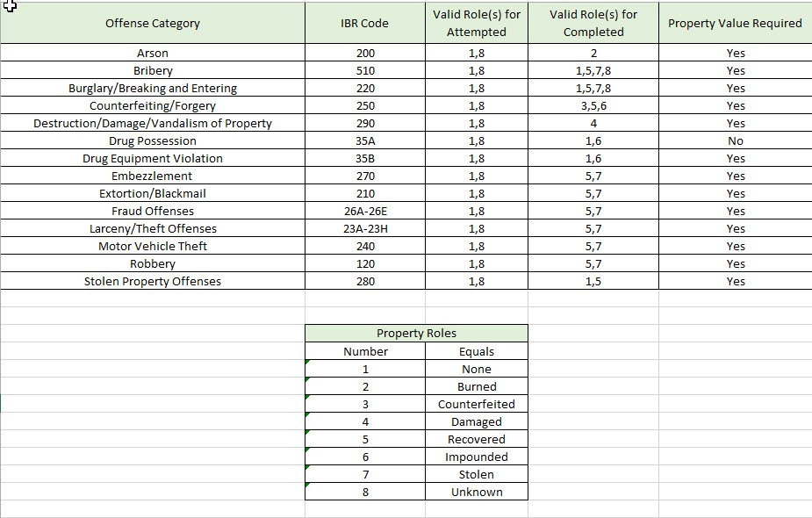Viewport: 812px width, 518px height.
Task: Select the Embezzlement offense cell
Action: click(x=153, y=176)
